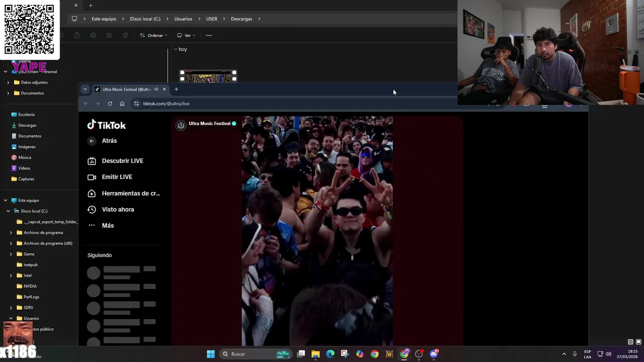Click Usuarios in the breadcrumb path
Viewport: 644px width, 362px height.
(x=183, y=19)
